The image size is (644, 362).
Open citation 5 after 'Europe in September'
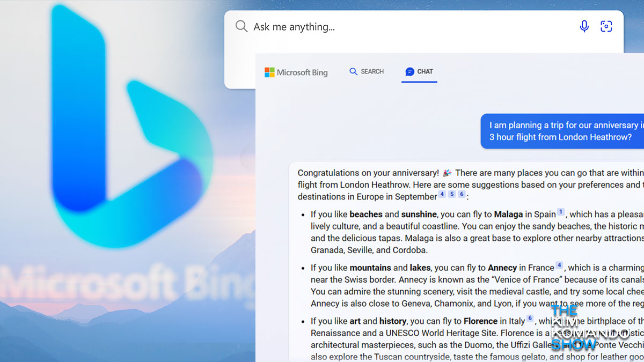452,194
